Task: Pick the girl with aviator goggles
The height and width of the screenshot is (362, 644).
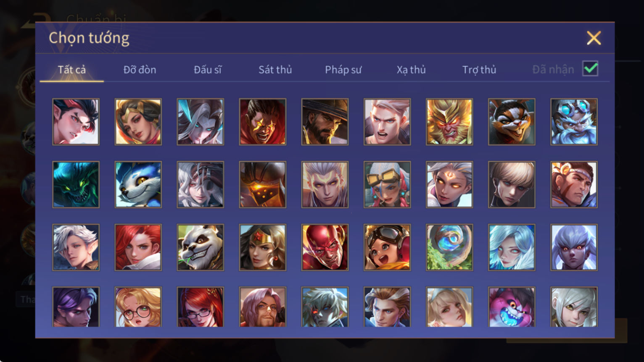Action: tap(387, 247)
